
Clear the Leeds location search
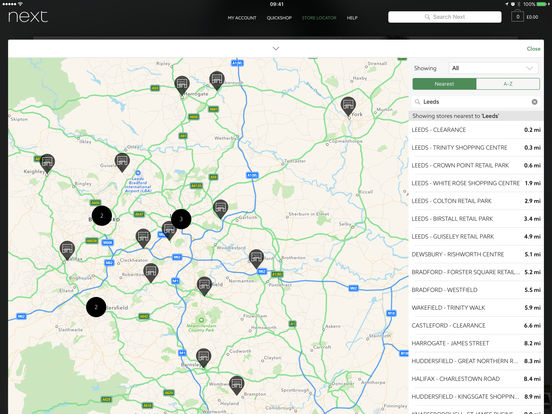click(x=534, y=102)
